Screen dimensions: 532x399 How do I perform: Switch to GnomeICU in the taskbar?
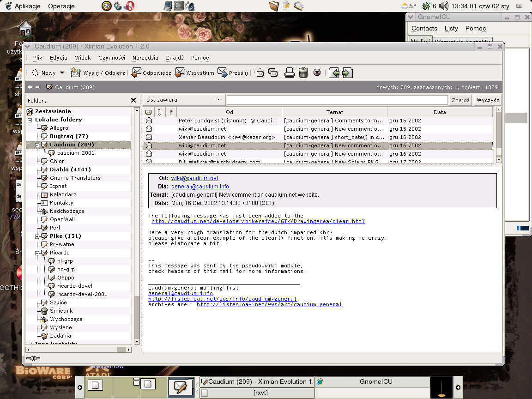(372, 382)
